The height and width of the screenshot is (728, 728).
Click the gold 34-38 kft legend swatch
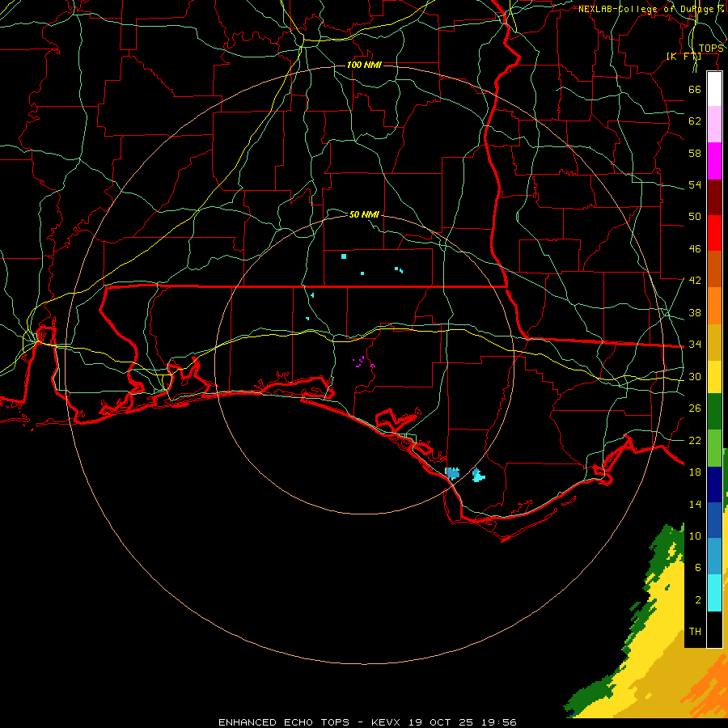click(x=714, y=343)
